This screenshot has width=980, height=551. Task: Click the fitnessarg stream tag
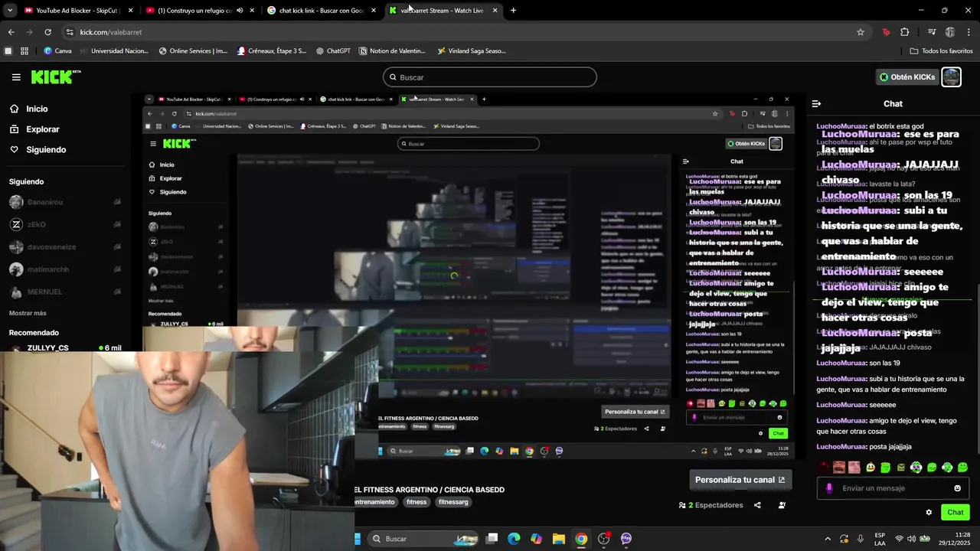pos(453,502)
